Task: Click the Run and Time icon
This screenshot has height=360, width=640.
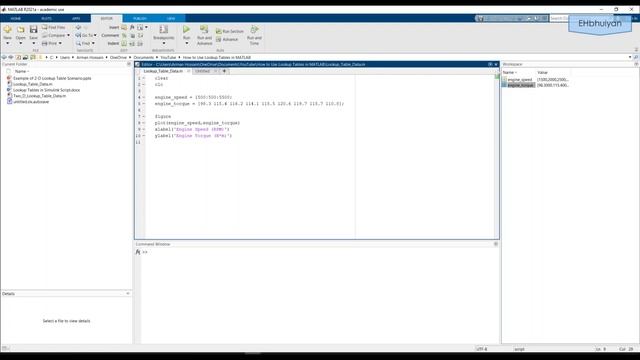Action: click(x=254, y=29)
